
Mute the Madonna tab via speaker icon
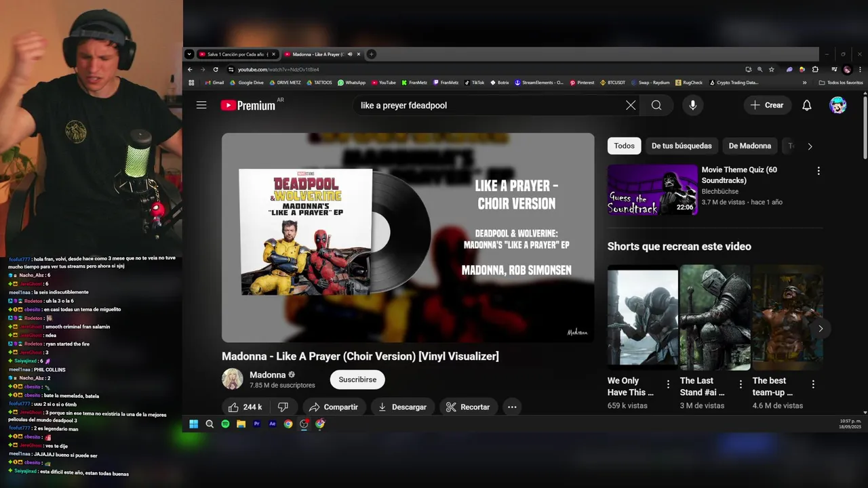click(350, 54)
